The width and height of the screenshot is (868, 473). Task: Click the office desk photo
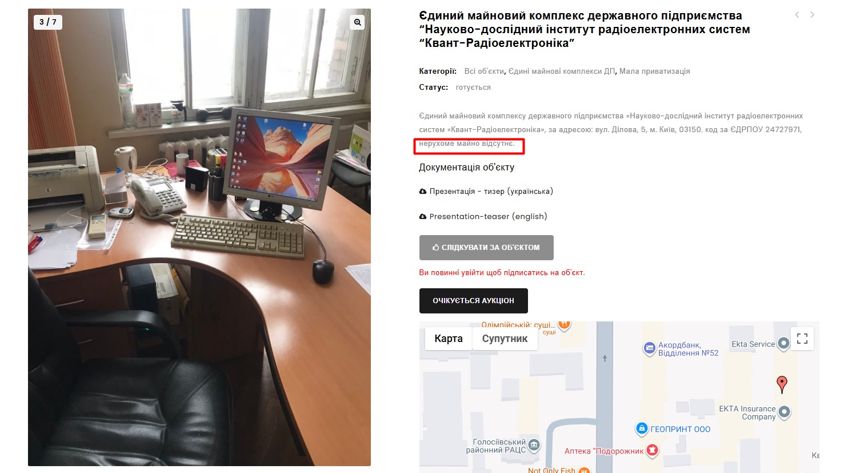tap(199, 237)
